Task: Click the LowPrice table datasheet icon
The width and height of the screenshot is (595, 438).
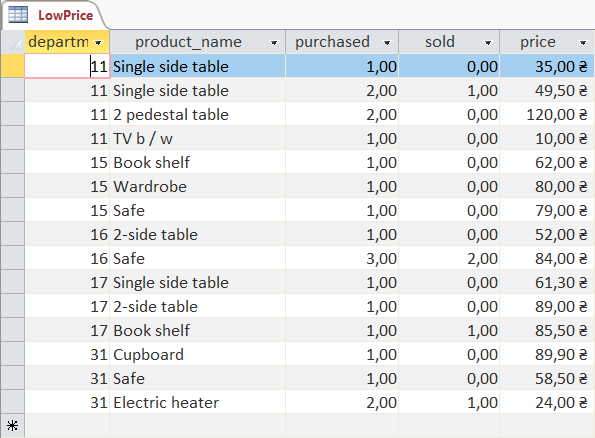Action: (x=18, y=15)
